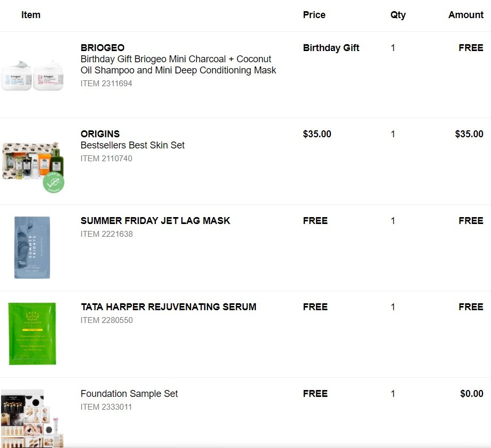This screenshot has width=491, height=448.
Task: Open SUMMER FRIDAY JET LAG MASK title
Action: tap(155, 221)
